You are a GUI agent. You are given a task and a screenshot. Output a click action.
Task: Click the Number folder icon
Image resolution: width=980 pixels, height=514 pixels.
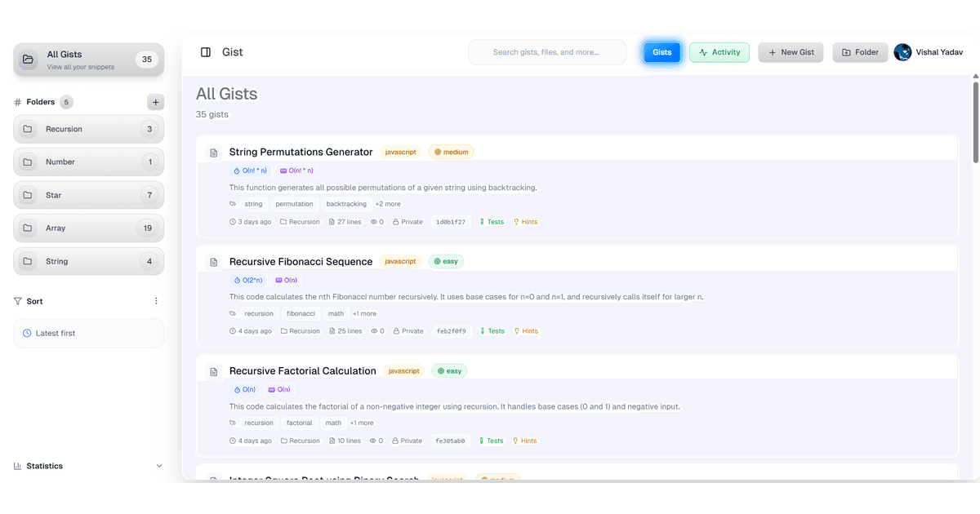[x=28, y=162]
